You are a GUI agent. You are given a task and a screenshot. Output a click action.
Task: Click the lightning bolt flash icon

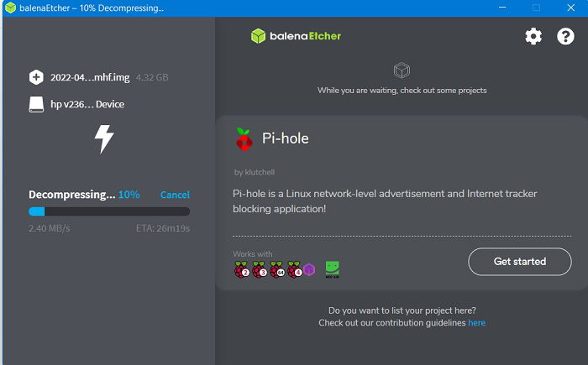point(104,139)
